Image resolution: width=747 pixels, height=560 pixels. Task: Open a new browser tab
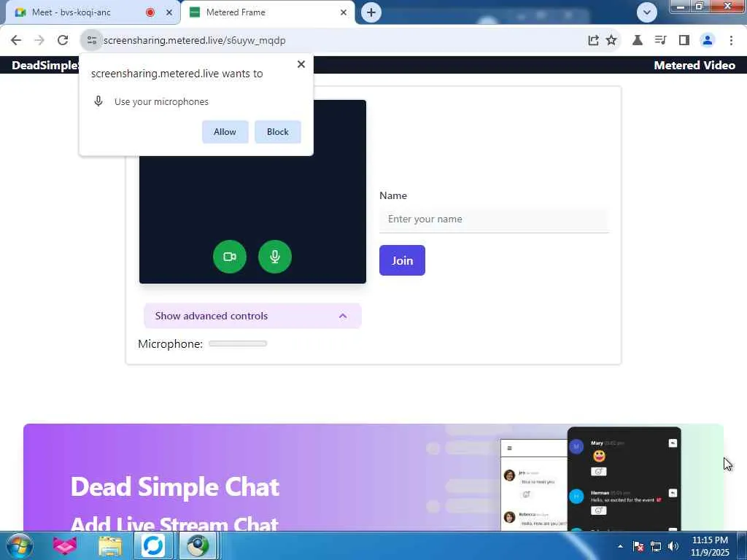pyautogui.click(x=371, y=12)
